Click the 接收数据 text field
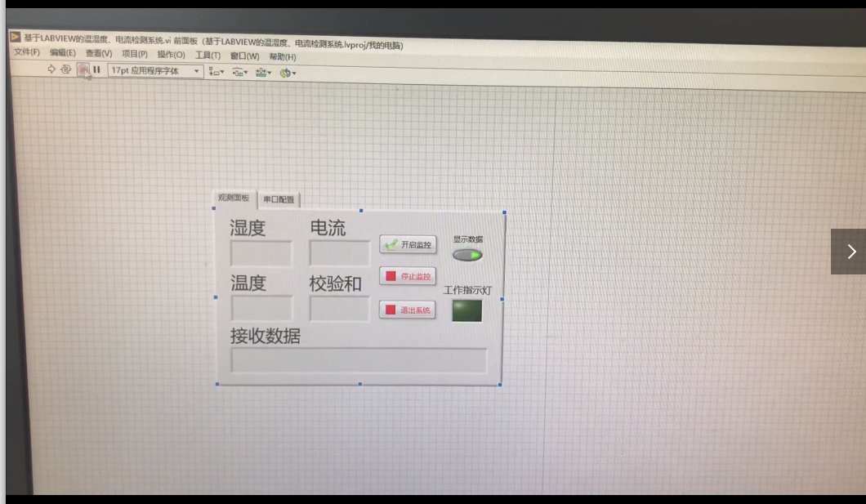Image resolution: width=866 pixels, height=504 pixels. 359,360
